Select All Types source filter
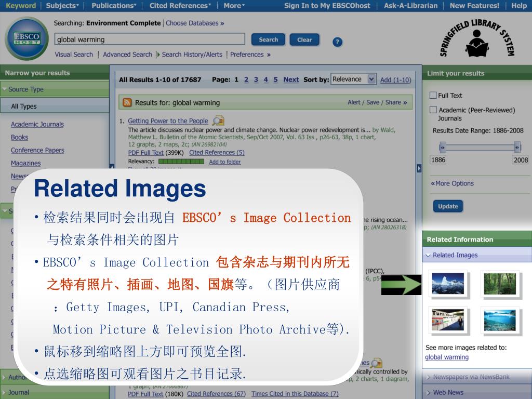 point(54,106)
